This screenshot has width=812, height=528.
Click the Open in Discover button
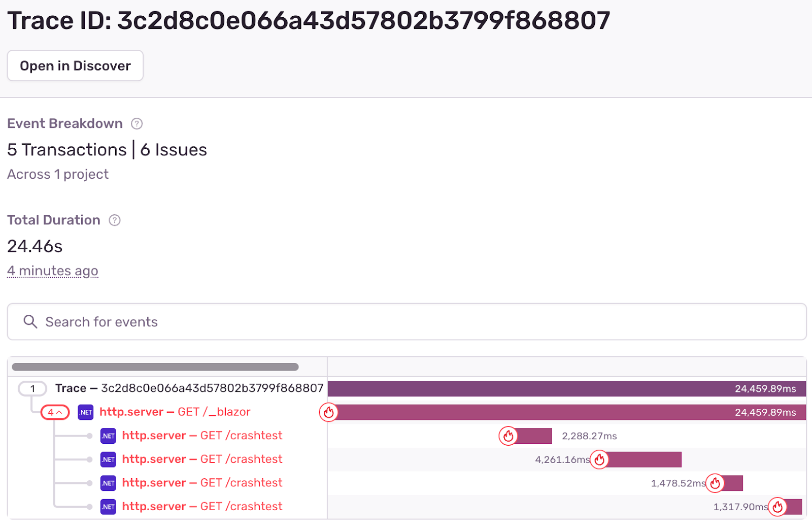pos(75,65)
